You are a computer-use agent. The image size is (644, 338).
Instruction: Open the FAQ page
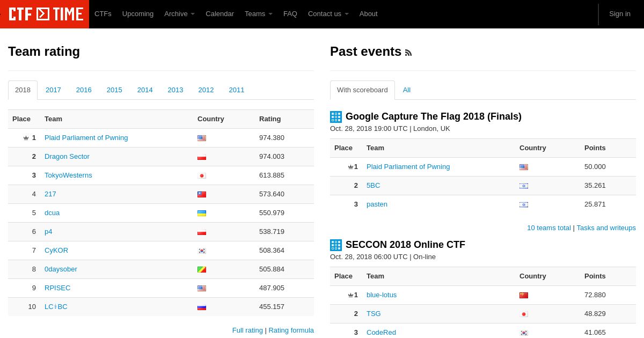coord(290,14)
